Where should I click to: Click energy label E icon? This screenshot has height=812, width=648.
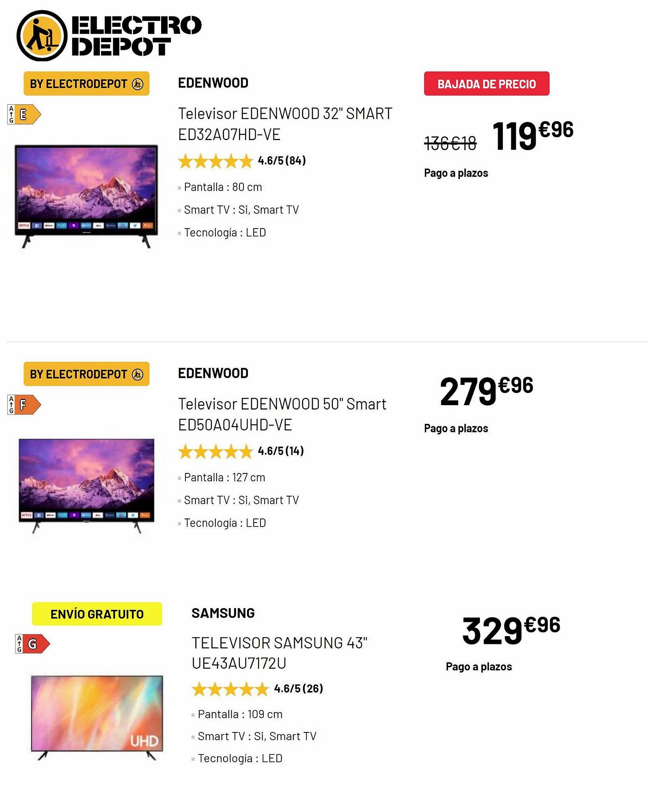coord(24,114)
